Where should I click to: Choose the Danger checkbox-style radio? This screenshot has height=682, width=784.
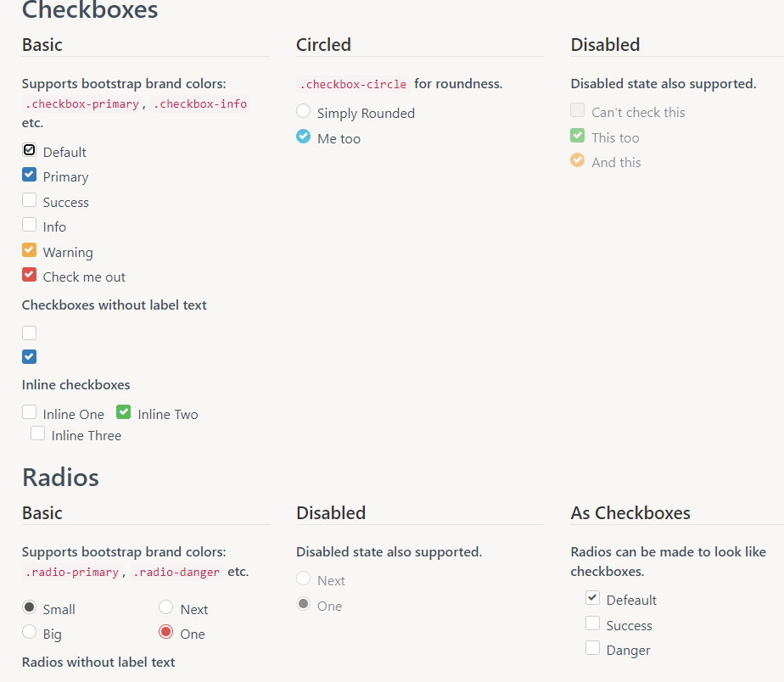coord(592,647)
